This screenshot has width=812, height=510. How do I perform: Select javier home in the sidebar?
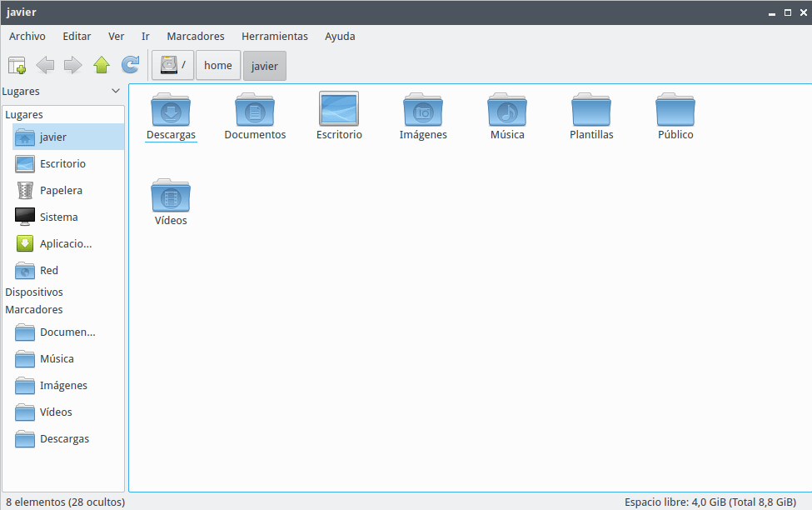point(68,137)
